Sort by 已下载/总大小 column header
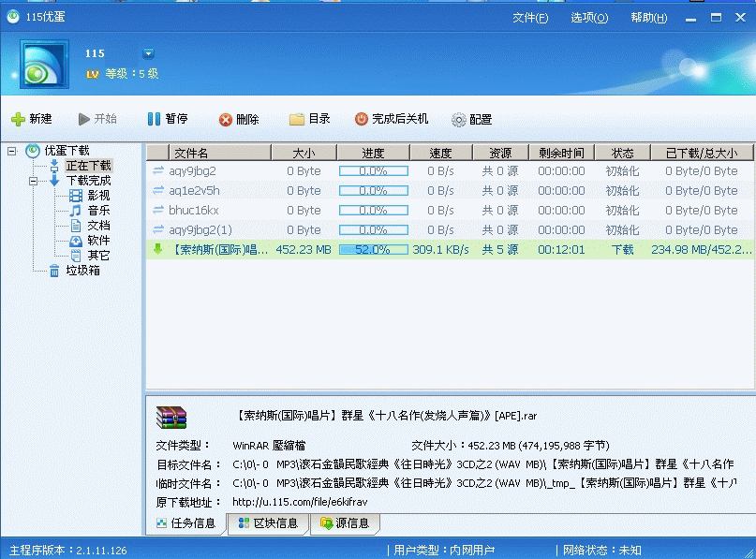 702,153
